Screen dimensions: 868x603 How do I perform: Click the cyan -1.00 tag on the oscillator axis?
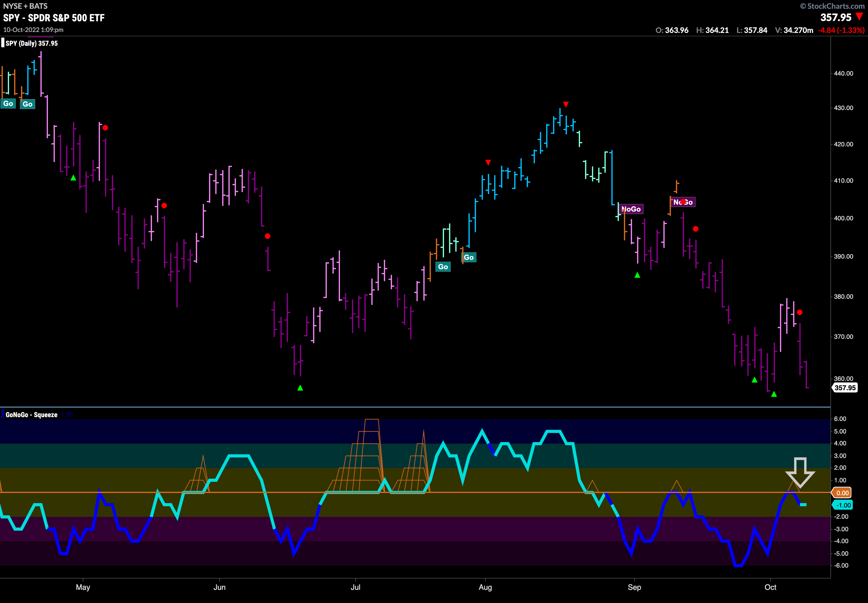click(x=843, y=505)
